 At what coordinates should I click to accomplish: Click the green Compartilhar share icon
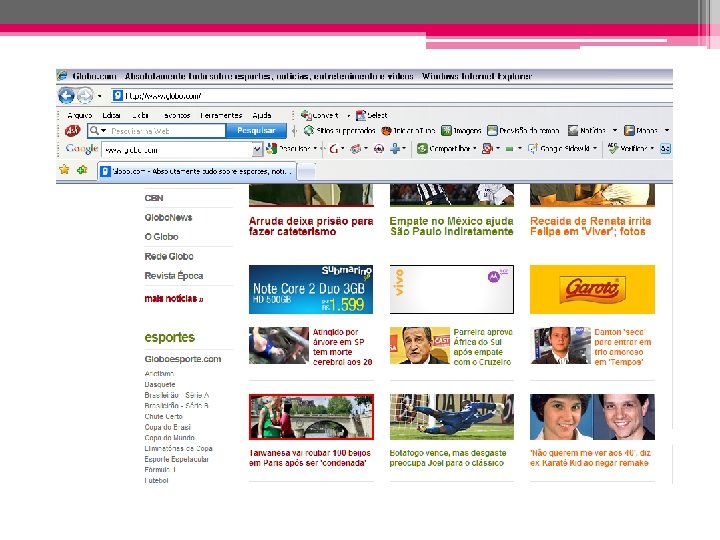click(422, 148)
